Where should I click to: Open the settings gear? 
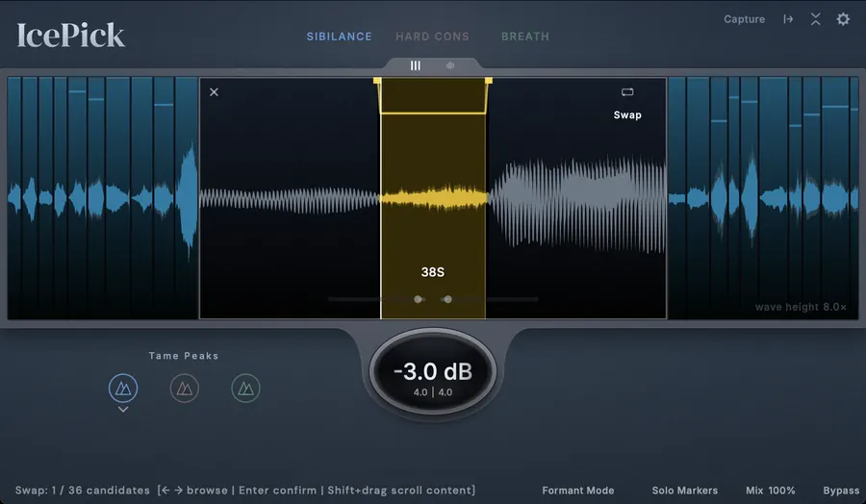point(843,19)
